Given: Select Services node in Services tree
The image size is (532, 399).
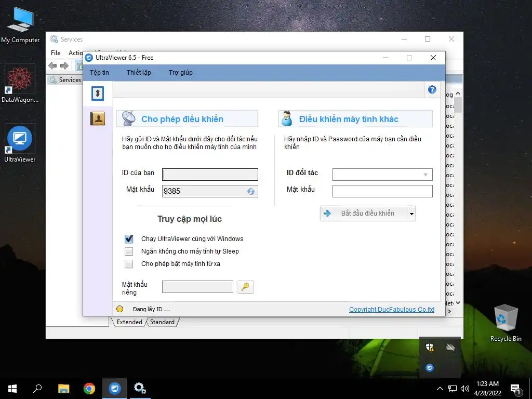Looking at the screenshot, I should pyautogui.click(x=65, y=80).
